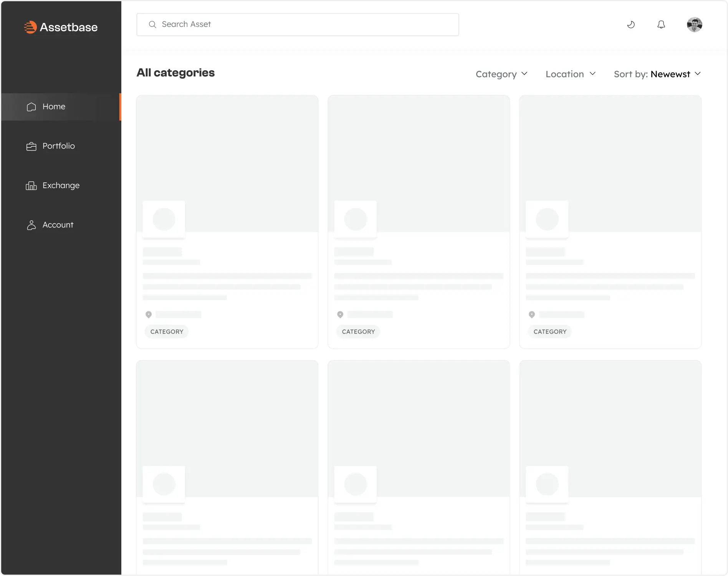Open Account section label

58,225
